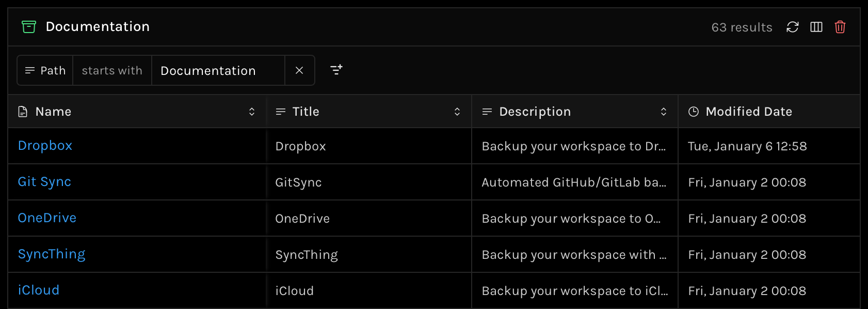Open the column layout icon
Screen dimensions: 868x309
tap(816, 27)
